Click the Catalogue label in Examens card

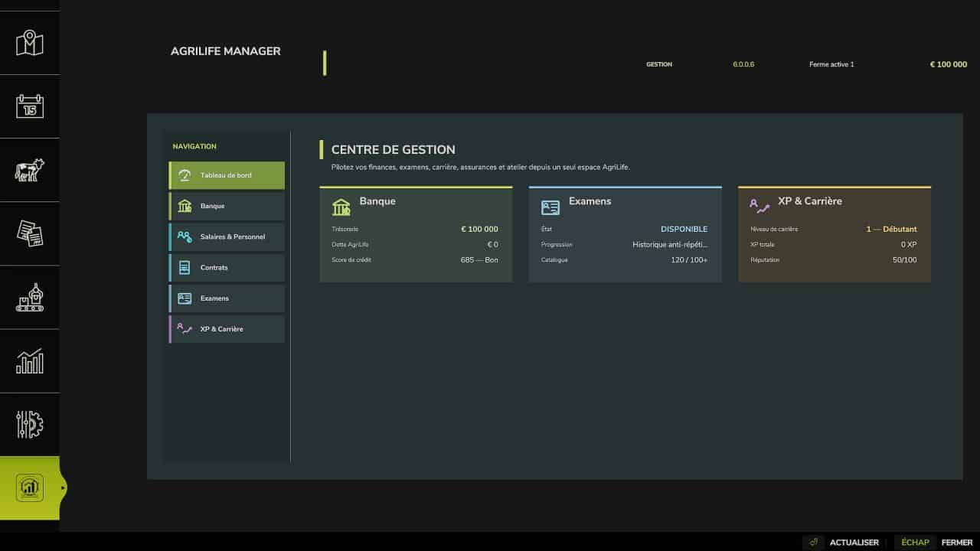click(x=554, y=260)
